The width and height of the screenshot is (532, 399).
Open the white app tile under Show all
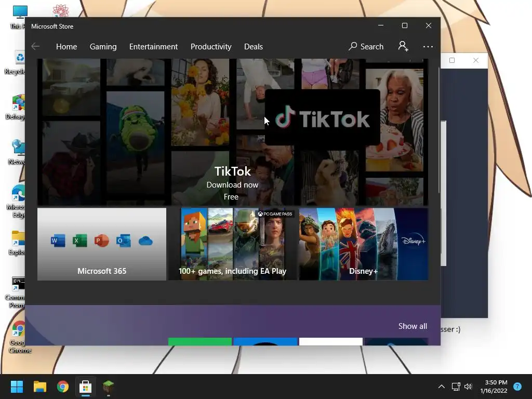click(x=331, y=341)
